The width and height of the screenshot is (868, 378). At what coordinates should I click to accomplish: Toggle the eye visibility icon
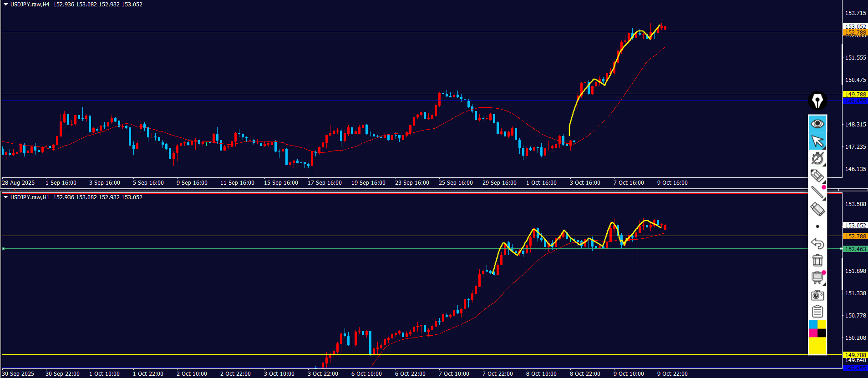click(x=817, y=124)
